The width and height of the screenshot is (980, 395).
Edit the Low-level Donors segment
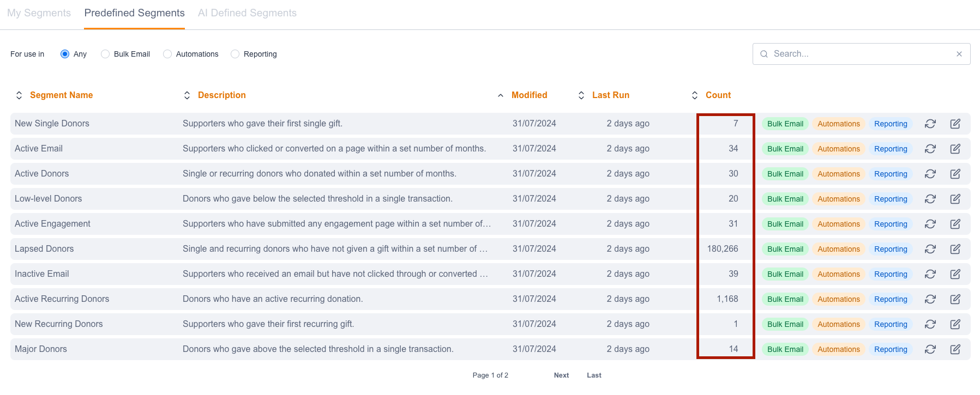coord(955,199)
